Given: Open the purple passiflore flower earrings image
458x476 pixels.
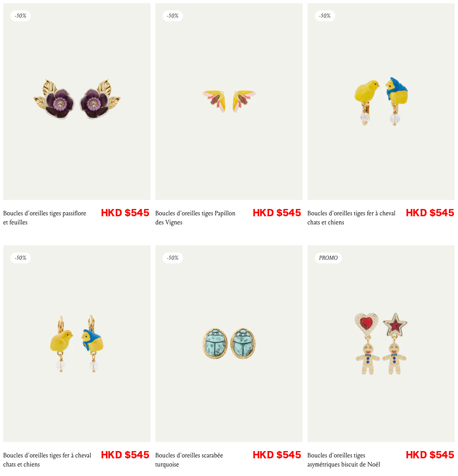Looking at the screenshot, I should pyautogui.click(x=77, y=102).
